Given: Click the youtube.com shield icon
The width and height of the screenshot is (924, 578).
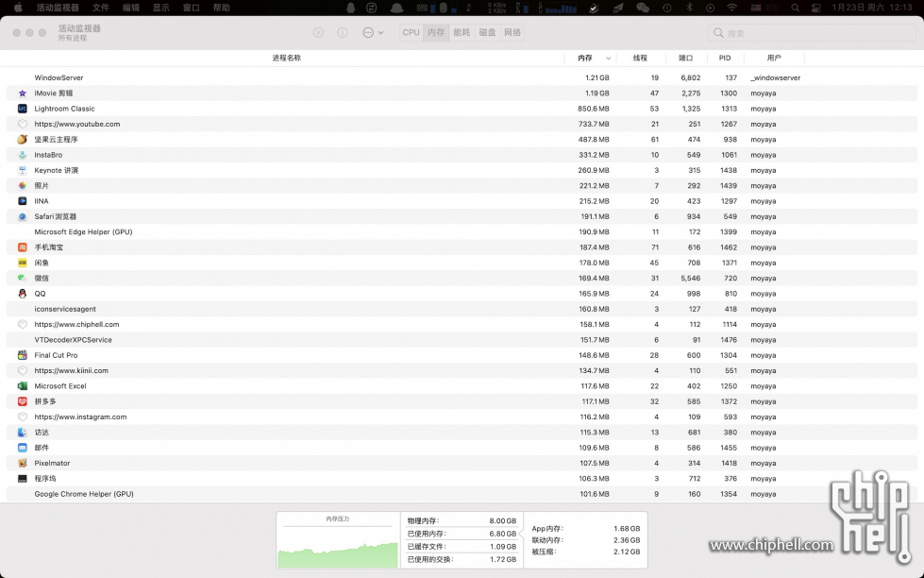Looking at the screenshot, I should 23,124.
